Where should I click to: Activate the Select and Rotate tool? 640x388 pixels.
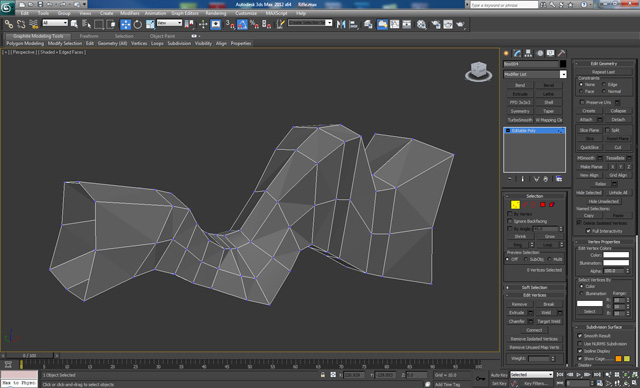(x=138, y=24)
